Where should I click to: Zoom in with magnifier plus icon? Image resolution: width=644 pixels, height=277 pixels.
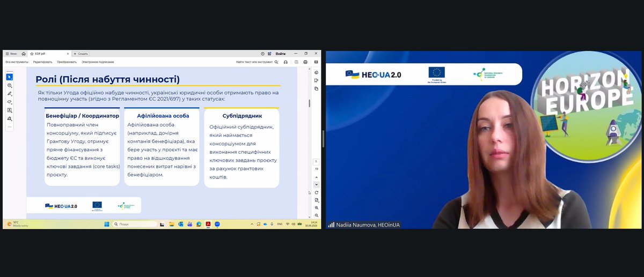tap(316, 207)
